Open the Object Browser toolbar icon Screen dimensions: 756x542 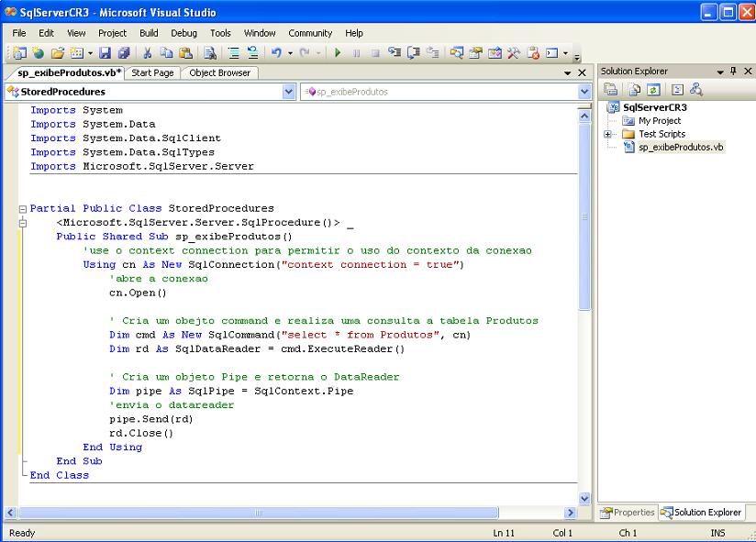point(495,52)
